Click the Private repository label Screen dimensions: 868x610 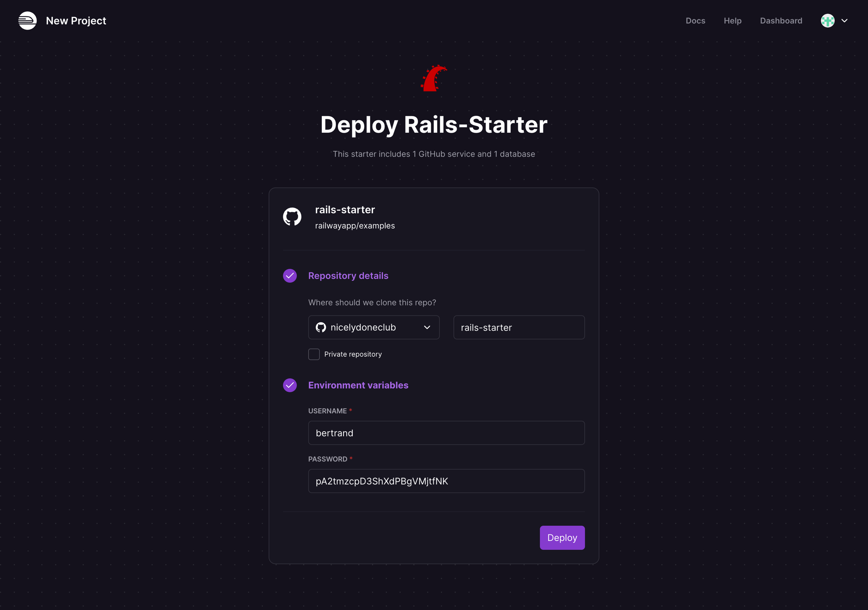click(353, 354)
